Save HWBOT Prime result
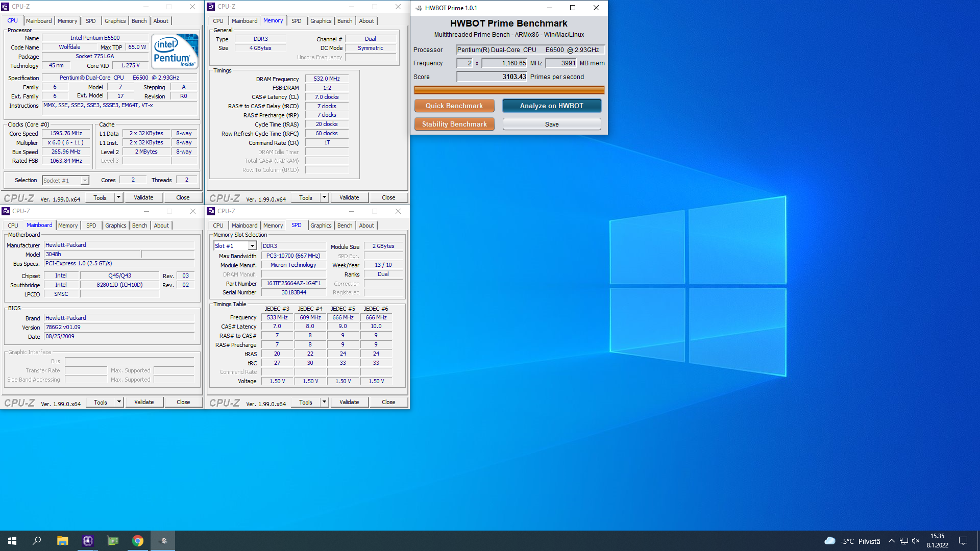This screenshot has height=551, width=980. coord(552,124)
